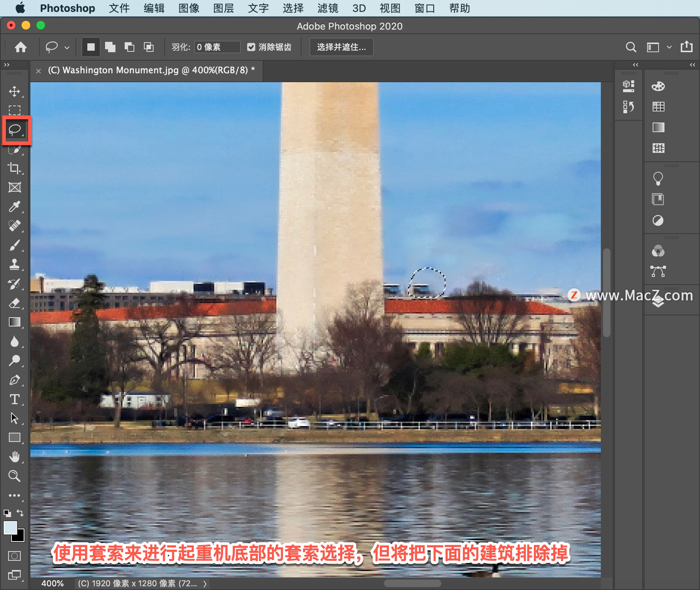The width and height of the screenshot is (700, 590).
Task: Expand the left collapsed panel dock
Action: [x=635, y=65]
